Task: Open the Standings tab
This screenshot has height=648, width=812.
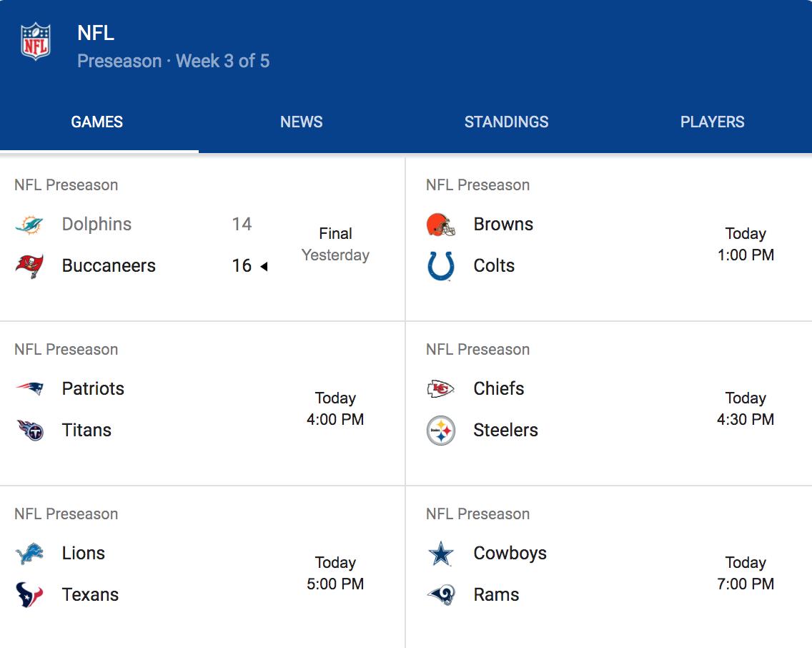Action: tap(506, 122)
